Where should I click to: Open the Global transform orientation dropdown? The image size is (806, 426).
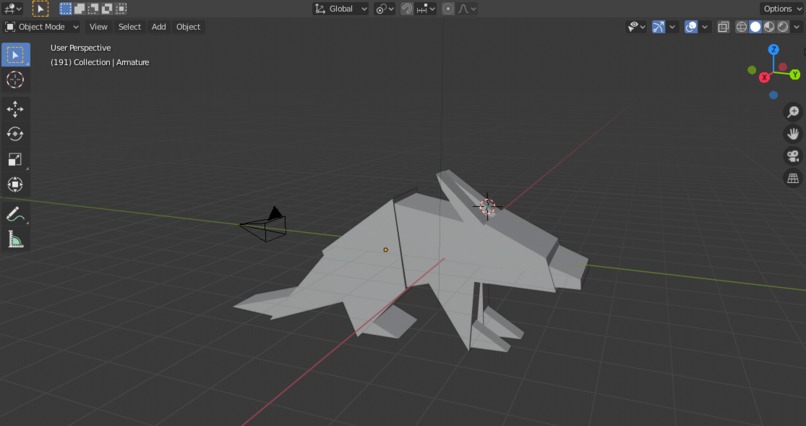(x=340, y=9)
